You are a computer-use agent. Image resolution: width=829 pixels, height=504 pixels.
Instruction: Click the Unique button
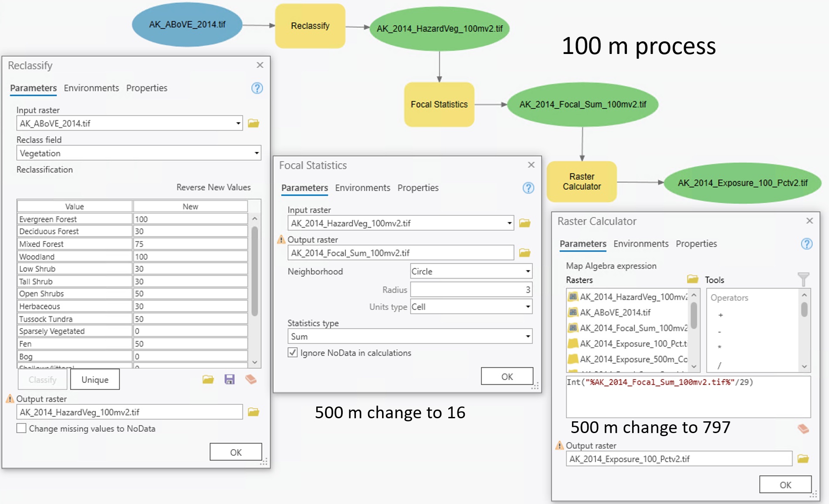95,380
